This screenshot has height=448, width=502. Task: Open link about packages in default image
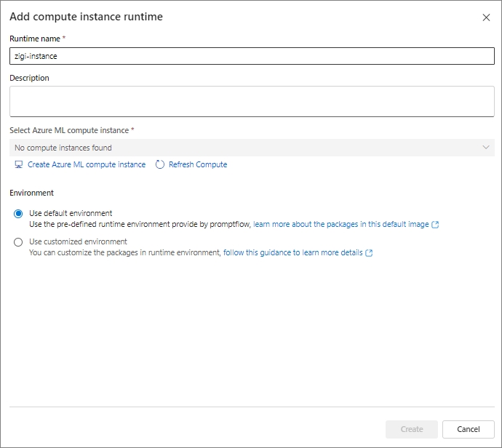[341, 225]
